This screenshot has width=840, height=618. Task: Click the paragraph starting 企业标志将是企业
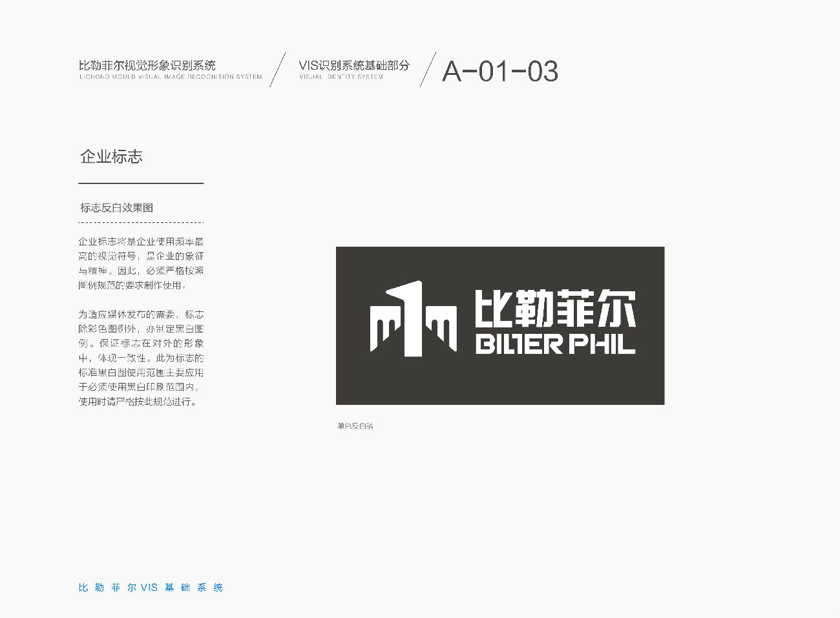click(x=141, y=263)
